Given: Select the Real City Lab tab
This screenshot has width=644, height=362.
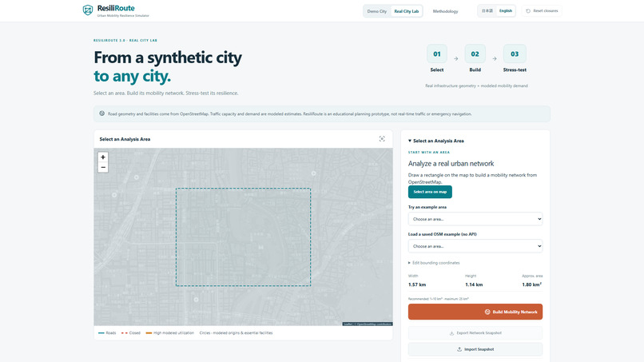Looking at the screenshot, I should (x=406, y=11).
